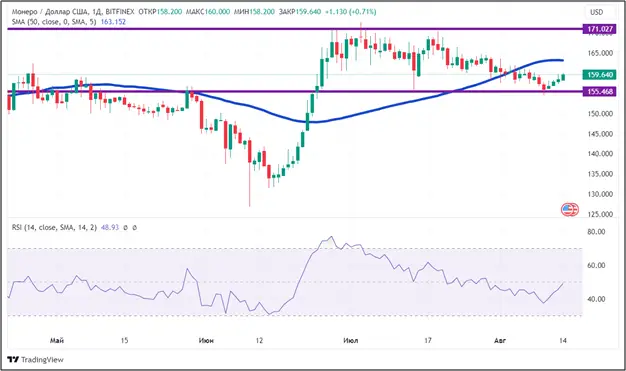The height and width of the screenshot is (371, 626).
Task: Click the BITFINEX exchange label
Action: click(120, 12)
